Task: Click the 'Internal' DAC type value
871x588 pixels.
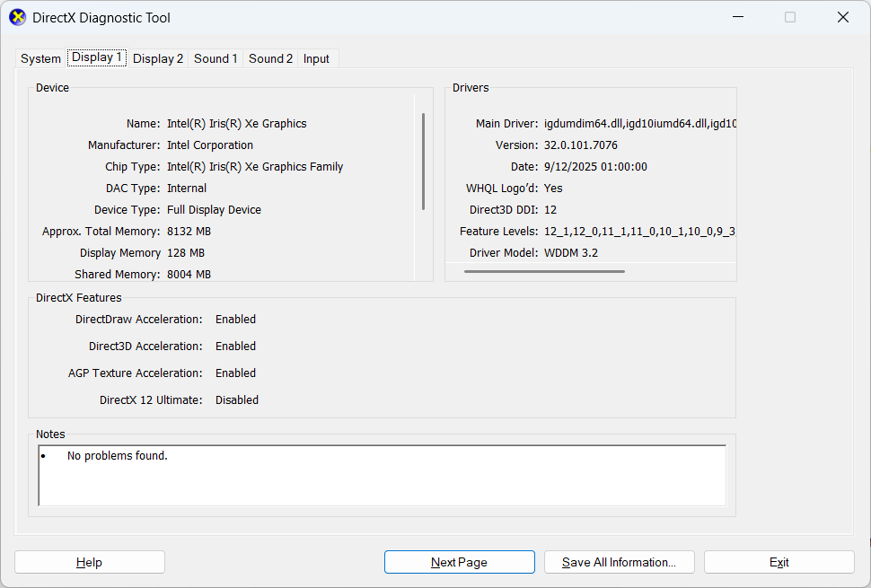Action: tap(187, 189)
